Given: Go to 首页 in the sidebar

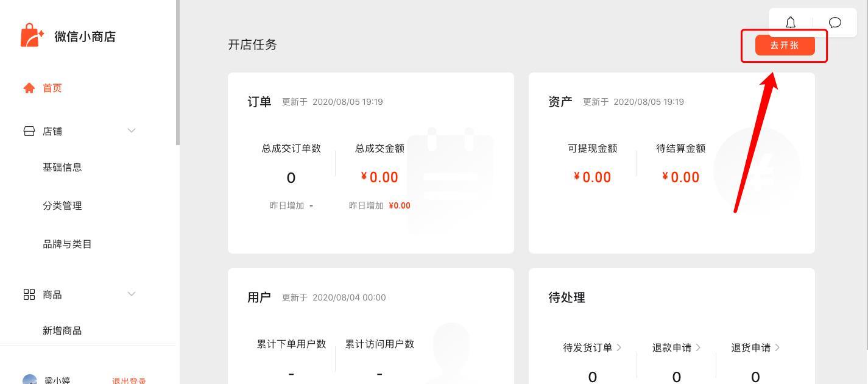Looking at the screenshot, I should pyautogui.click(x=52, y=88).
